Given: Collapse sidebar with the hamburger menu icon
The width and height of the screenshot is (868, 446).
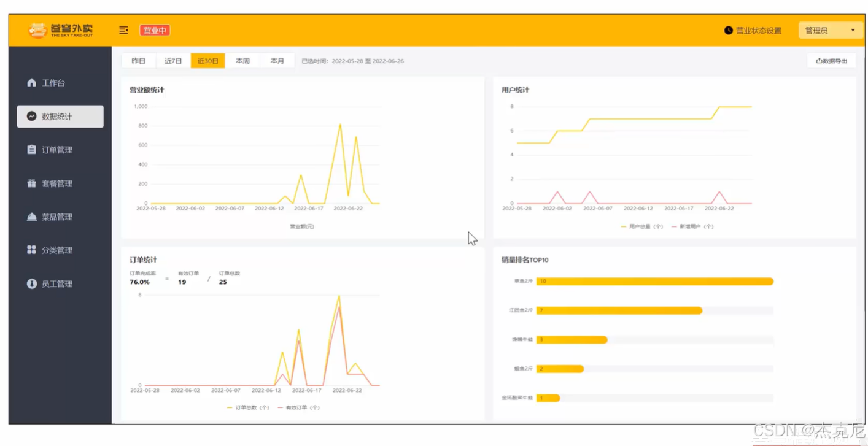Looking at the screenshot, I should pos(123,30).
